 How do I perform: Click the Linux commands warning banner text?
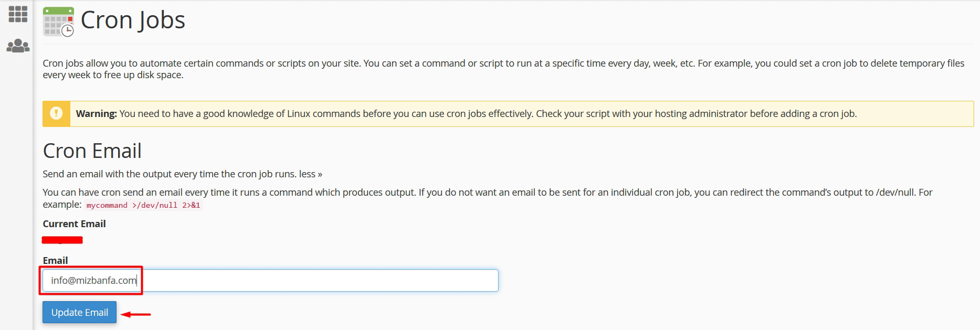click(488, 113)
